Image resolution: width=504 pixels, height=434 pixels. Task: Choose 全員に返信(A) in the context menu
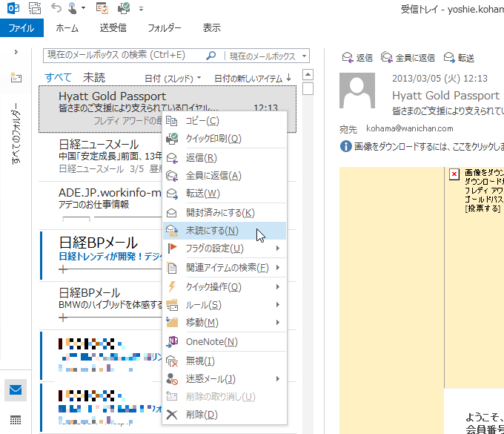225,176
